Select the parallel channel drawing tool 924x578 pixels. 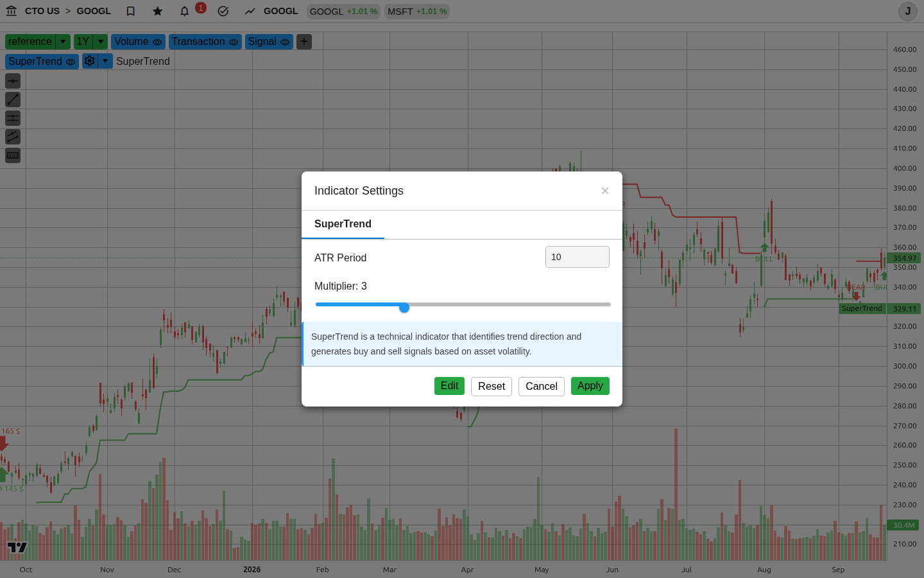[13, 137]
